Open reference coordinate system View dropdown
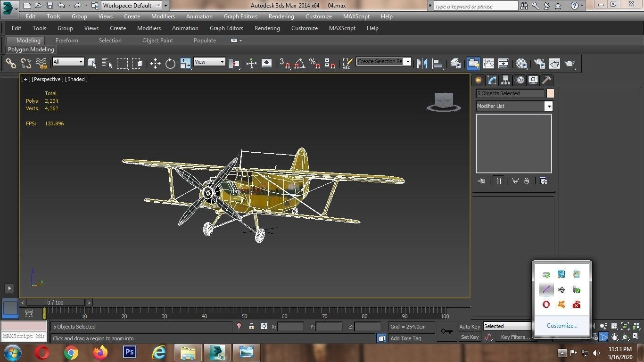The height and width of the screenshot is (362, 644). coord(209,62)
